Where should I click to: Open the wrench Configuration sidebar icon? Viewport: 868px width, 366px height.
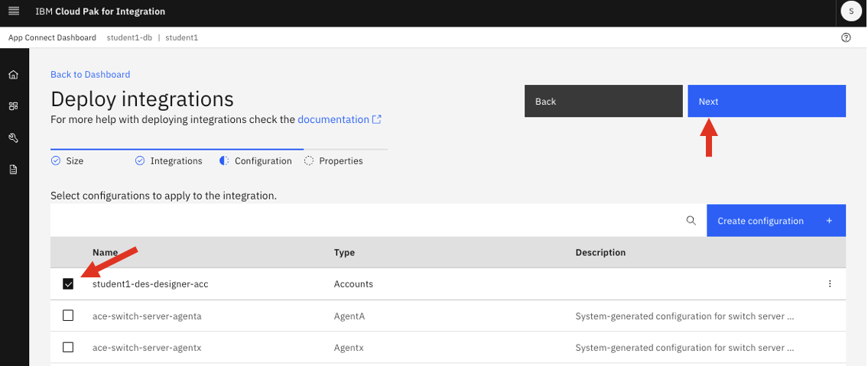(x=13, y=138)
